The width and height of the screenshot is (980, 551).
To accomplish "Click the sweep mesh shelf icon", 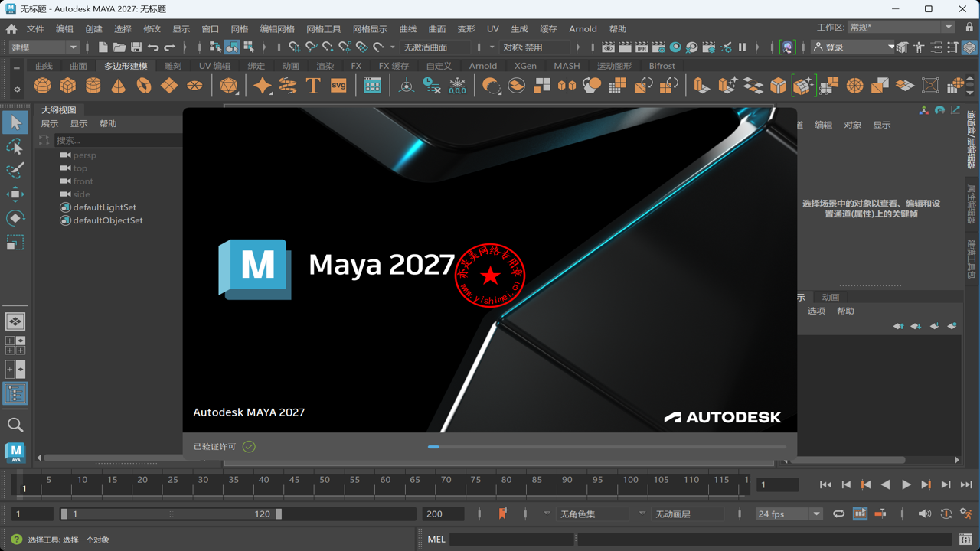I will tap(288, 86).
